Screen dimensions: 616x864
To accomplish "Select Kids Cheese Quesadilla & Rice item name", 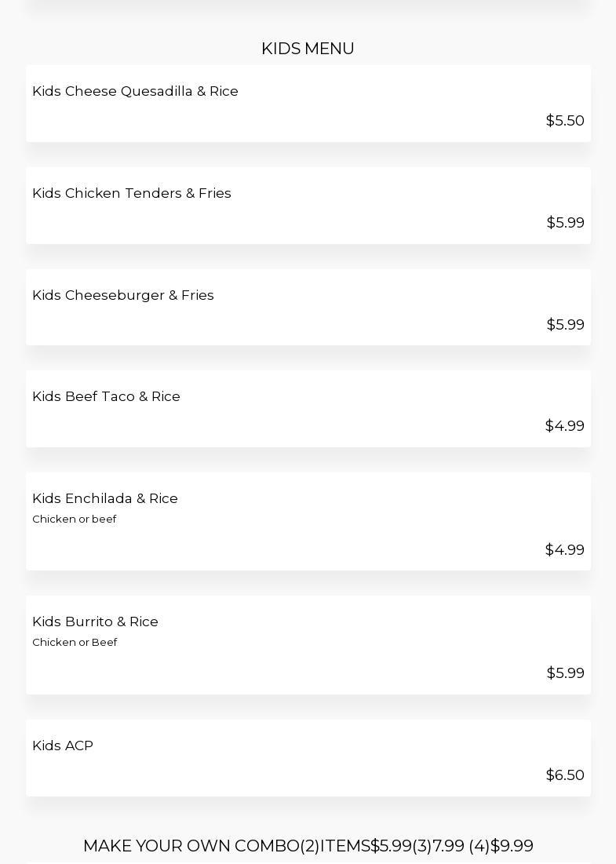I will tap(135, 91).
